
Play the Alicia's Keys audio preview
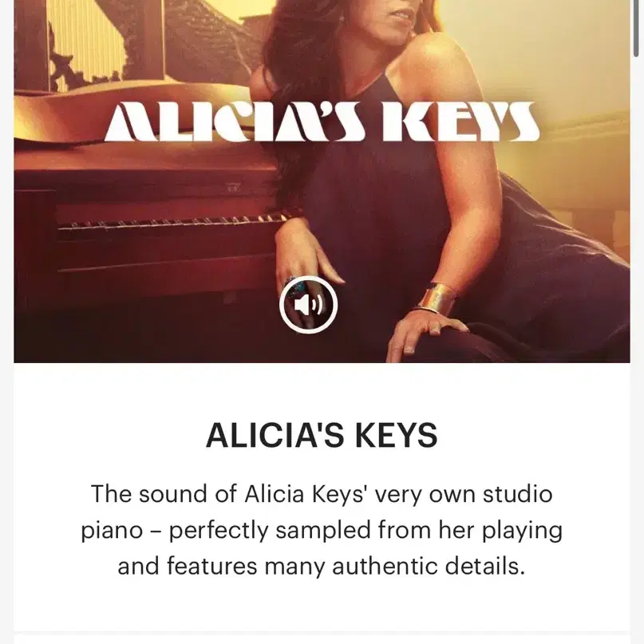click(309, 304)
